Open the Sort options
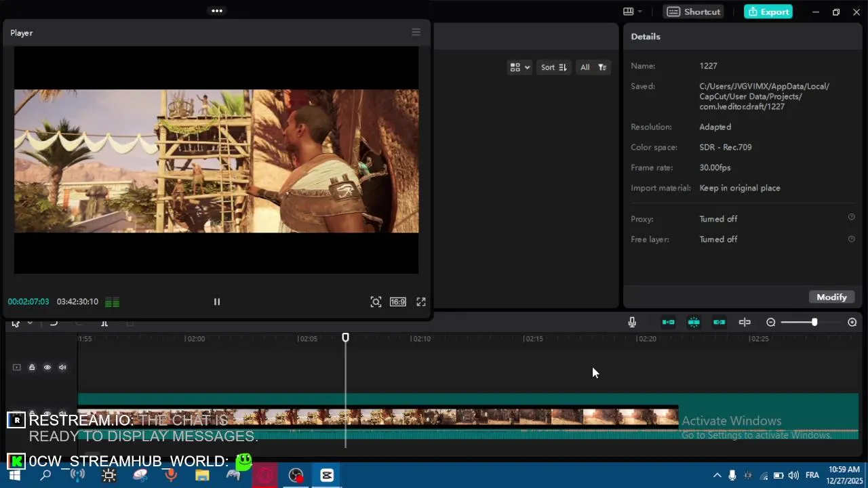Screen dimensions: 868x488 (x=554, y=67)
